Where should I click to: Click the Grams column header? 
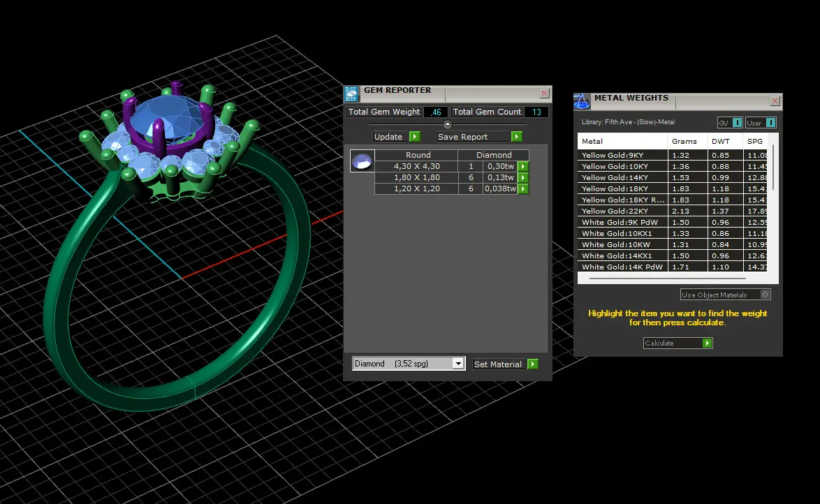point(687,141)
